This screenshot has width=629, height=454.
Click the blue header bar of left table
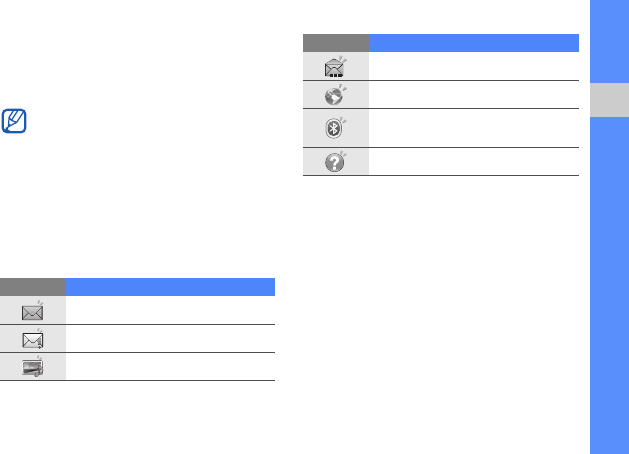pyautogui.click(x=170, y=287)
